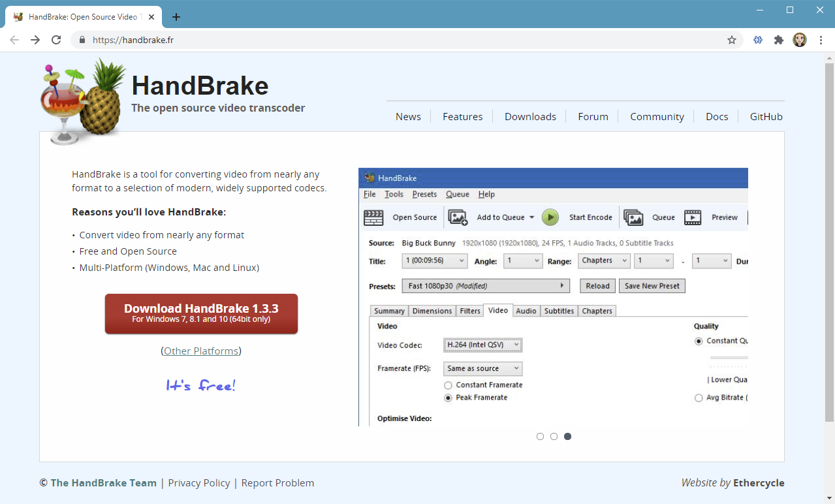Open the Features page link
This screenshot has height=504, width=835.
pyautogui.click(x=463, y=117)
